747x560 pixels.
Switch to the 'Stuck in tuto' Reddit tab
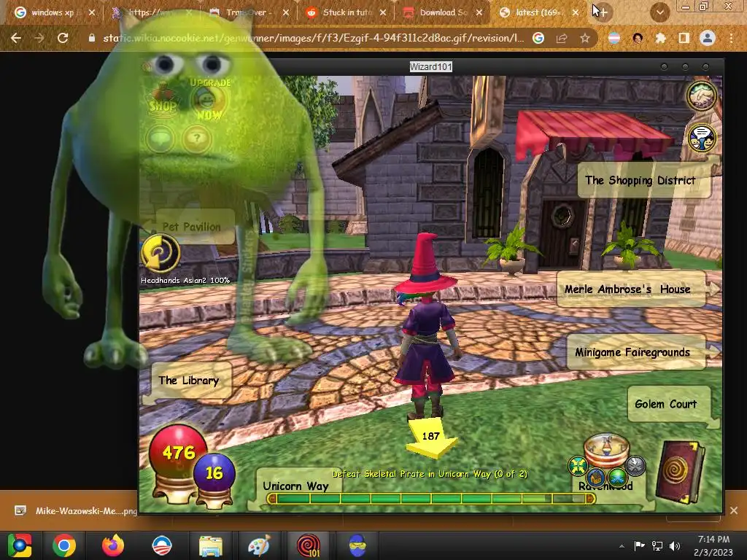pyautogui.click(x=345, y=12)
